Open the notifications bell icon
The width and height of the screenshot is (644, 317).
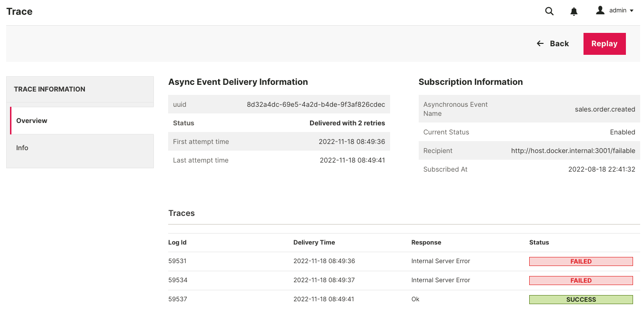coord(574,11)
